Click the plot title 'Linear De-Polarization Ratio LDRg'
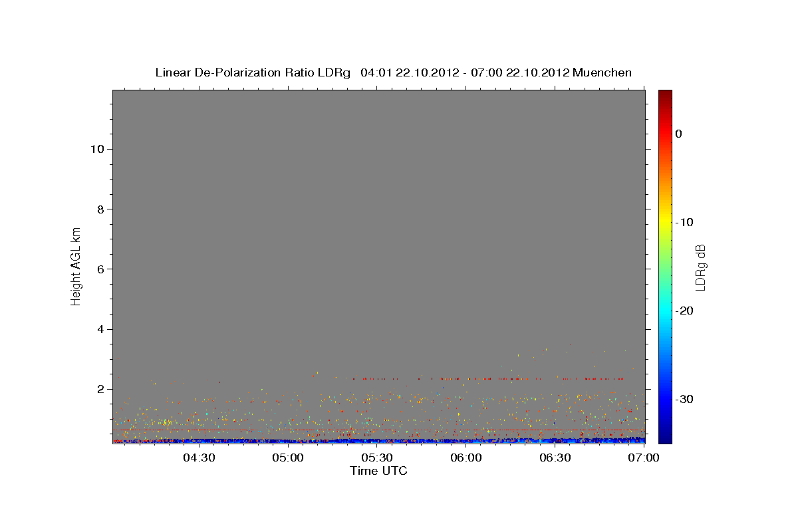The height and width of the screenshot is (532, 798). 252,72
